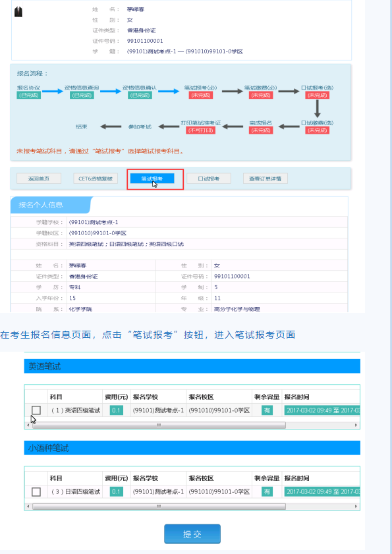The width and height of the screenshot is (392, 554).
Task: Click horizontal scrollbar thumb under 英语笔试 table
Action: pos(159,425)
